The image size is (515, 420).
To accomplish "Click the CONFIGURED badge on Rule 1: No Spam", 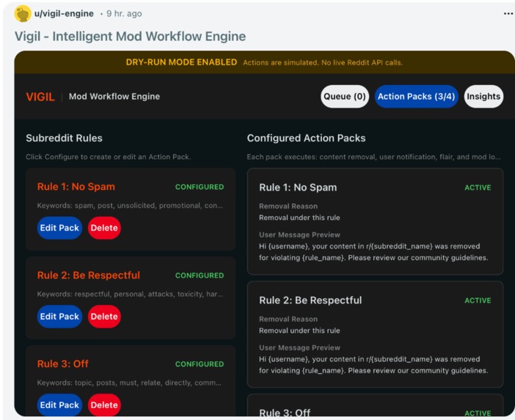I will [x=200, y=187].
